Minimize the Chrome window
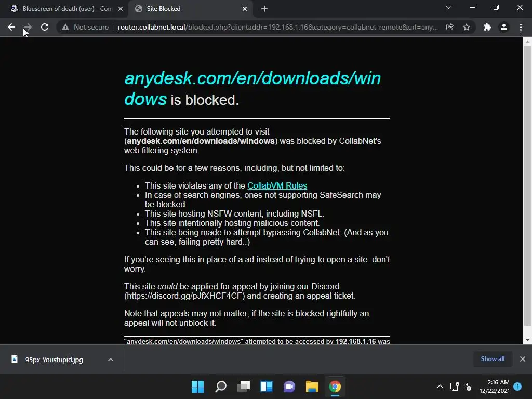 472,7
